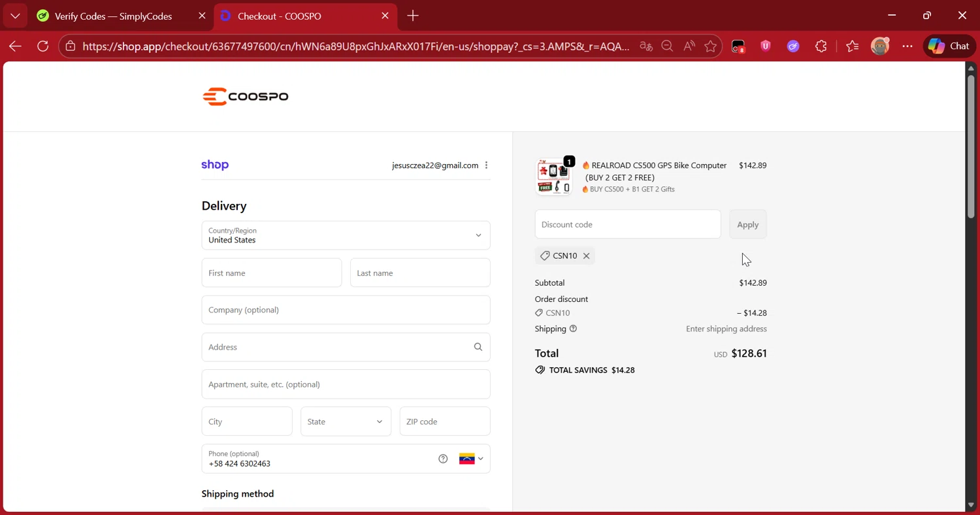
Task: Click the scrollbar down arrow
Action: (972, 505)
